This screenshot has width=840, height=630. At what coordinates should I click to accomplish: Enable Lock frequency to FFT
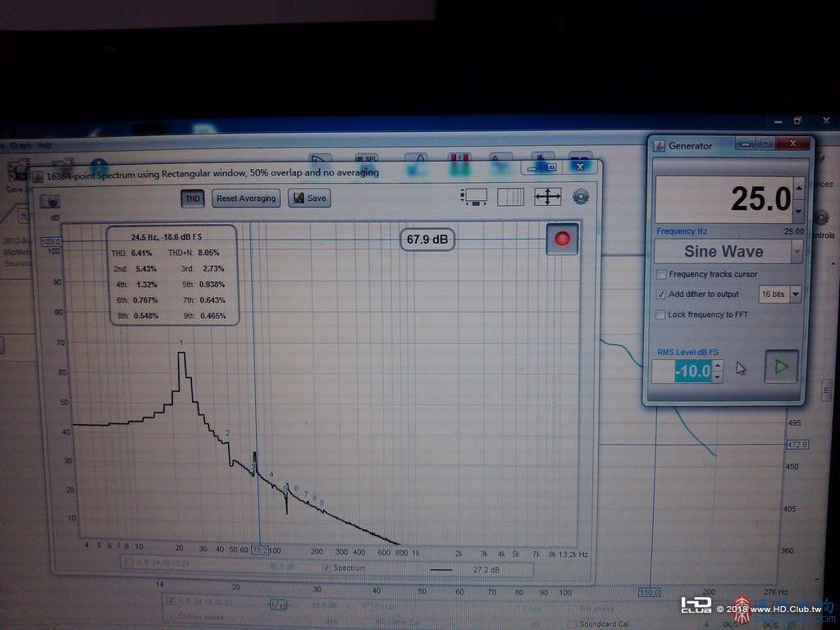point(660,314)
